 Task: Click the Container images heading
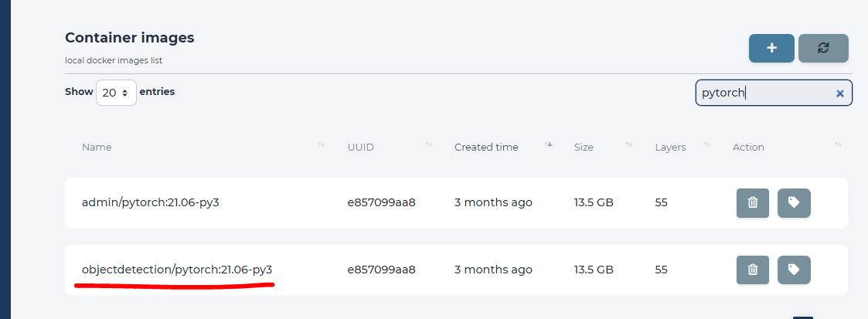[130, 38]
